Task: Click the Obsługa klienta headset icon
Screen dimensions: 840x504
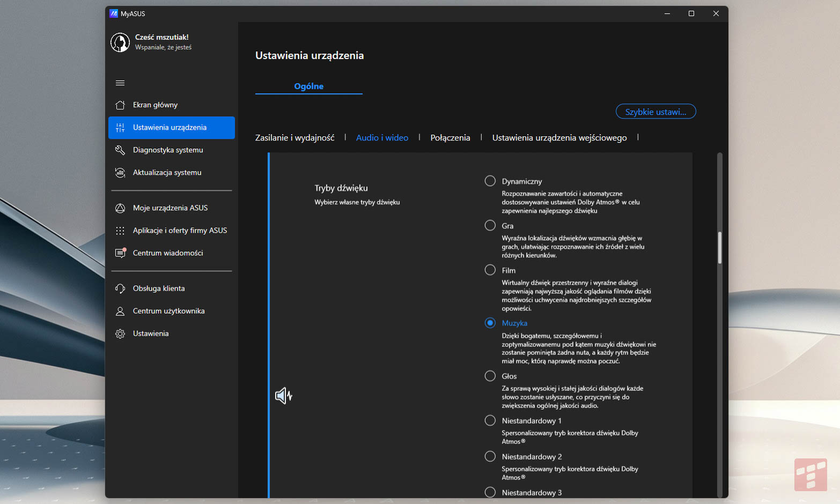Action: [x=120, y=288]
